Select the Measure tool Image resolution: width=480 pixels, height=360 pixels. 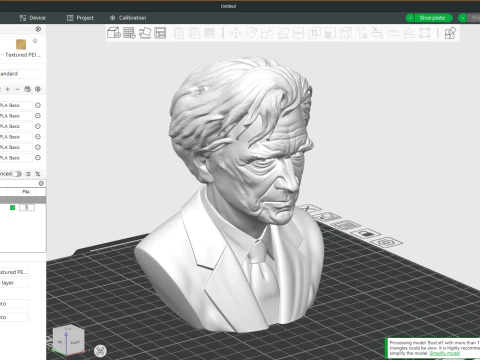click(x=393, y=33)
